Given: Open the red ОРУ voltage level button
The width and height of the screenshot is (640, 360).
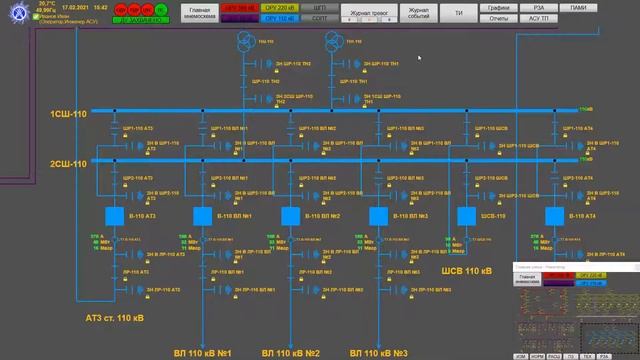Looking at the screenshot, I should tap(240, 8).
